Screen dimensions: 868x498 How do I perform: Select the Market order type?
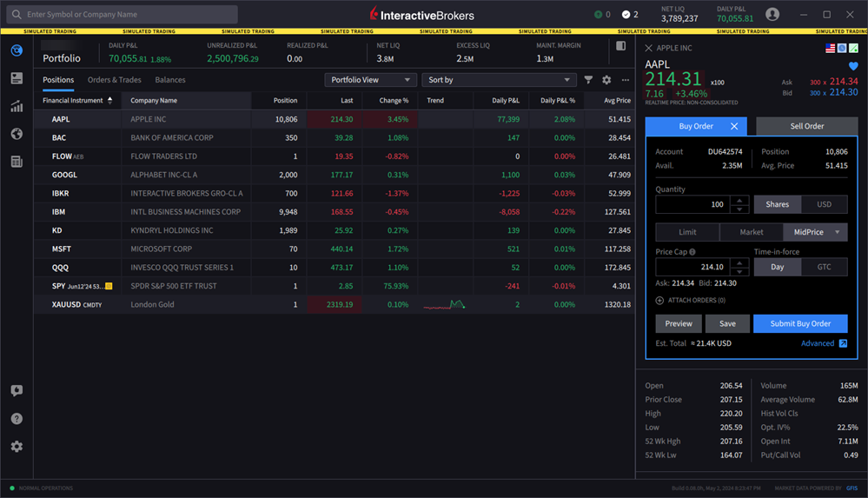pos(752,232)
